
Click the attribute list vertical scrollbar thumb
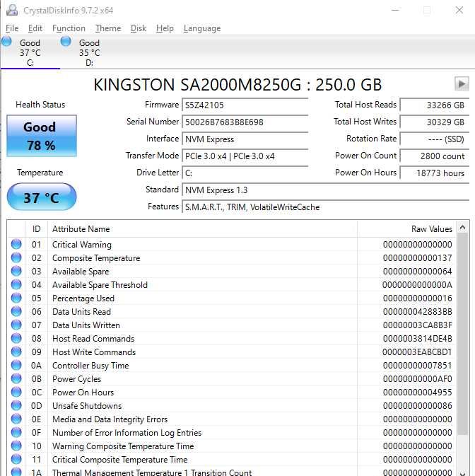tap(462, 335)
